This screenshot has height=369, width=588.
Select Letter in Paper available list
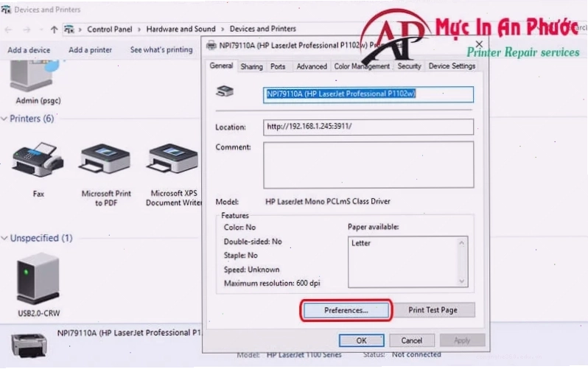pyautogui.click(x=361, y=243)
